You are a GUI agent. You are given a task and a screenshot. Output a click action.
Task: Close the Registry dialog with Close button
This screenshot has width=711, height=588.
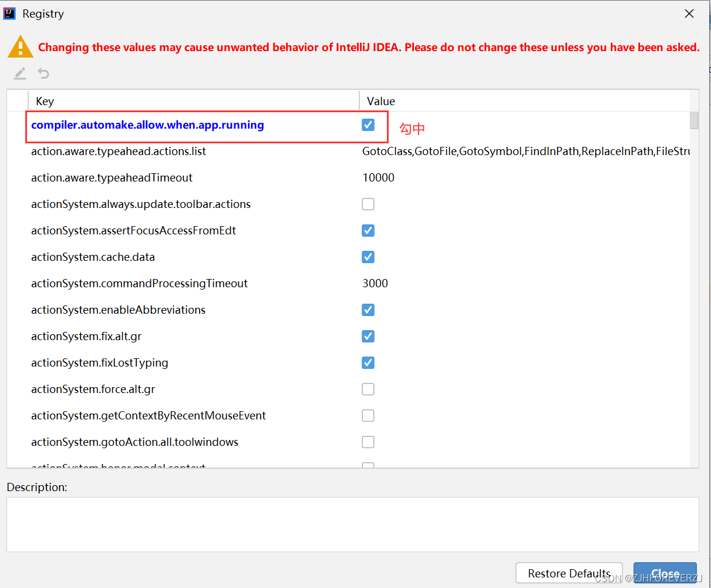coord(665,573)
